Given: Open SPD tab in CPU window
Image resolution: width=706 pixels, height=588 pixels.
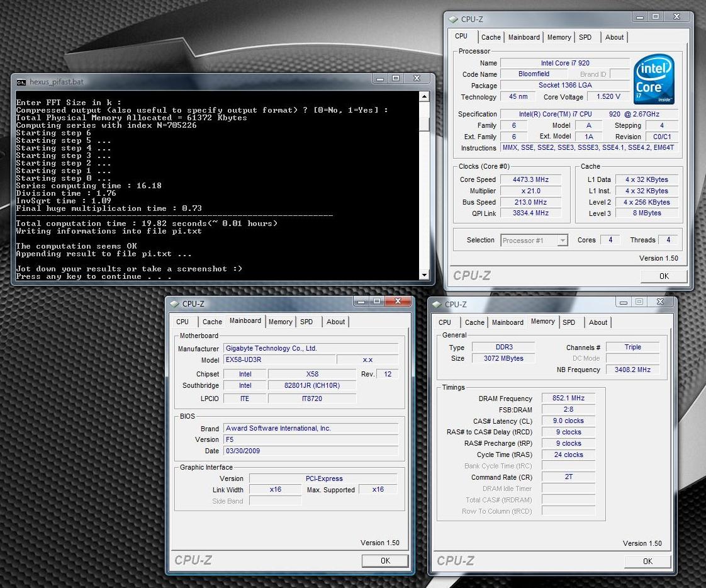Looking at the screenshot, I should 585,37.
